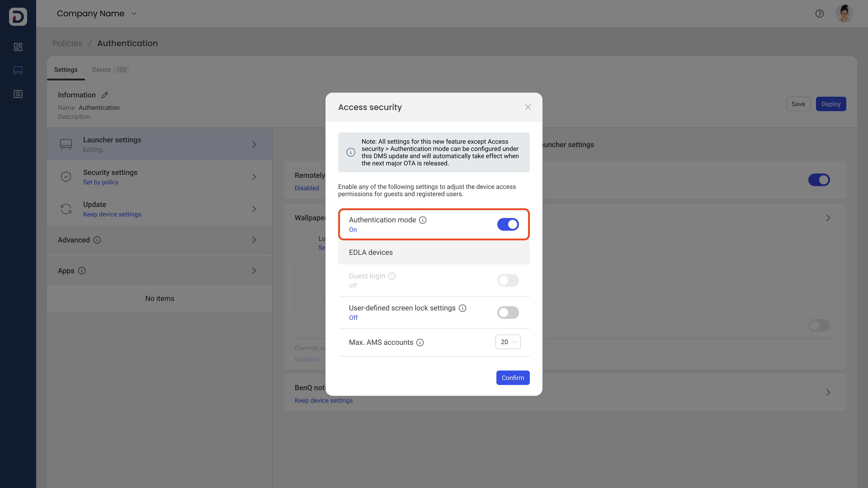868x488 pixels.
Task: Open the user profile avatar
Action: (x=845, y=14)
